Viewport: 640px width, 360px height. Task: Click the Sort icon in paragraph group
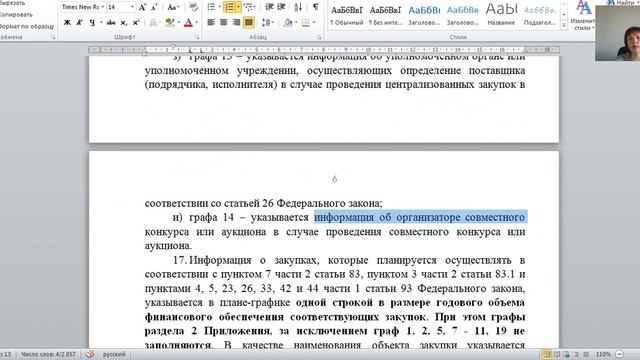(298, 7)
